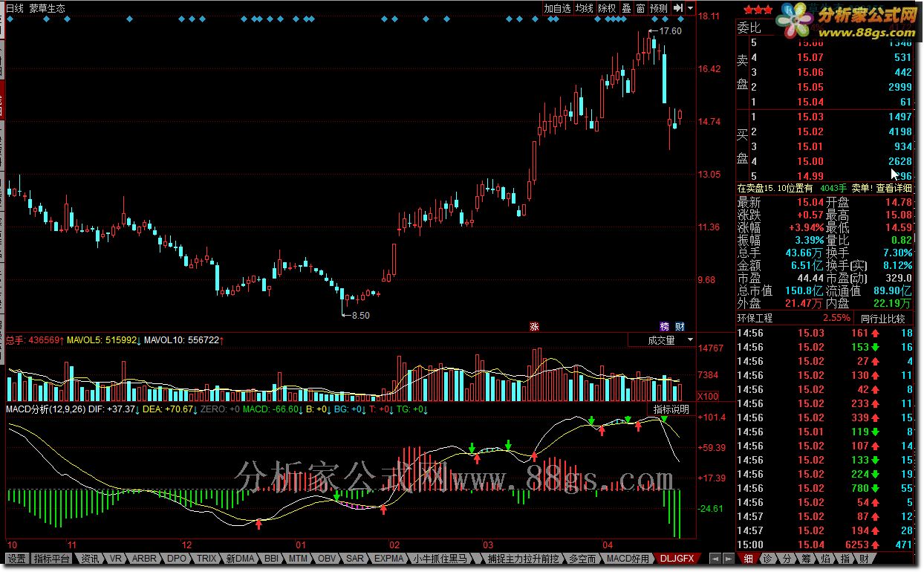Image resolution: width=924 pixels, height=572 pixels.
Task: Click the 总市值 150.8亿 value
Action: (x=805, y=290)
